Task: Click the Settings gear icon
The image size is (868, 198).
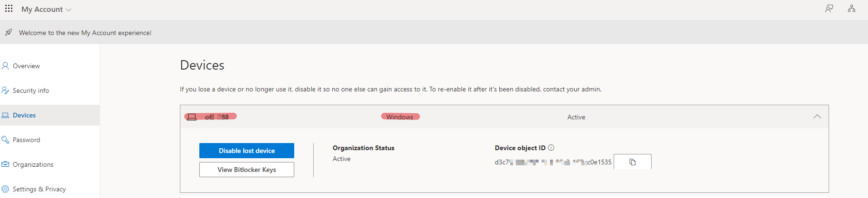Action: [x=5, y=189]
